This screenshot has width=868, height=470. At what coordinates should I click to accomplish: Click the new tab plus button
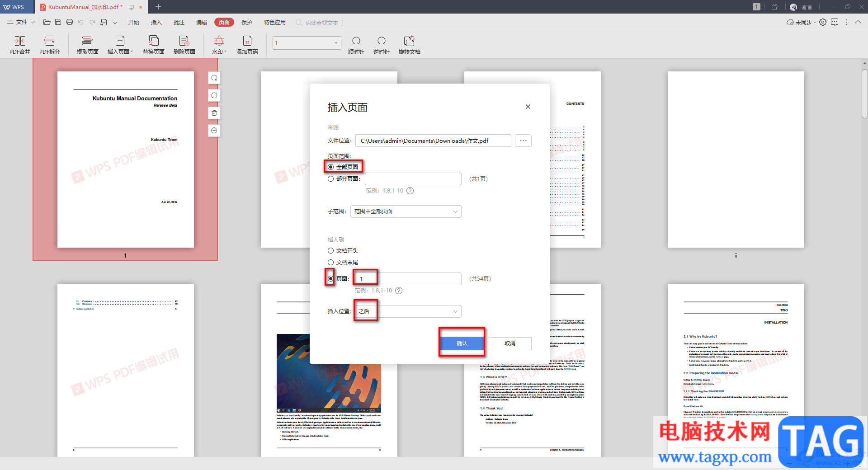158,7
